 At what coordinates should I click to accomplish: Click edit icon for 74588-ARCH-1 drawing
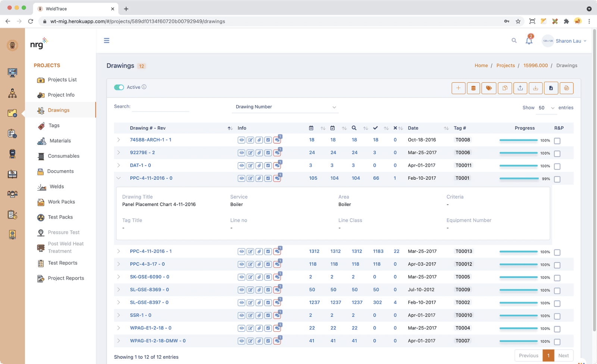coord(250,140)
